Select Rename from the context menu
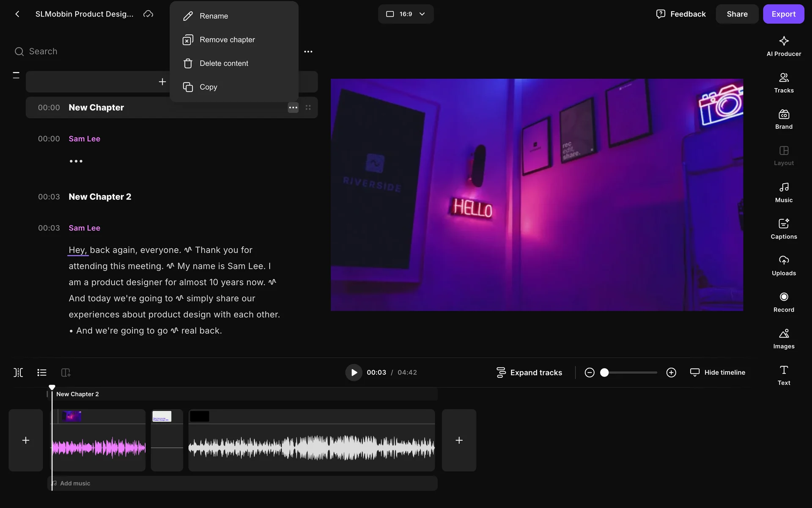The height and width of the screenshot is (508, 812). (x=214, y=16)
